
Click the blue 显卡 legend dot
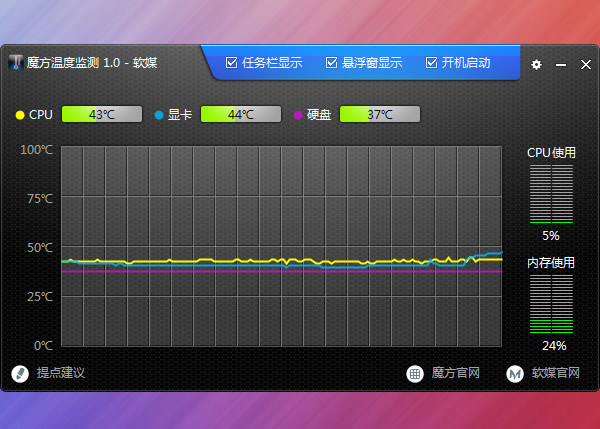pos(158,115)
